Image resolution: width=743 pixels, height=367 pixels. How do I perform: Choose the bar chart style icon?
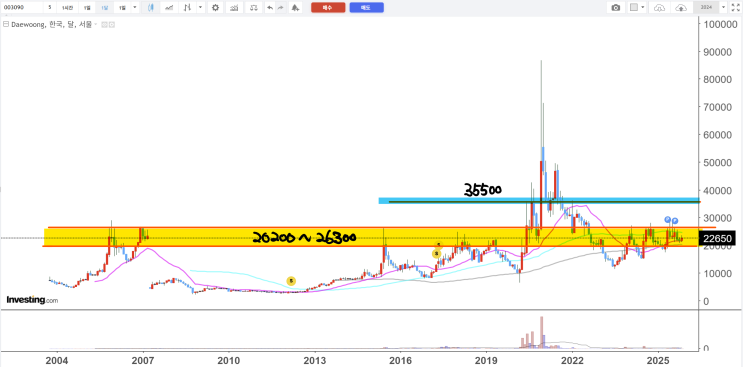188,8
